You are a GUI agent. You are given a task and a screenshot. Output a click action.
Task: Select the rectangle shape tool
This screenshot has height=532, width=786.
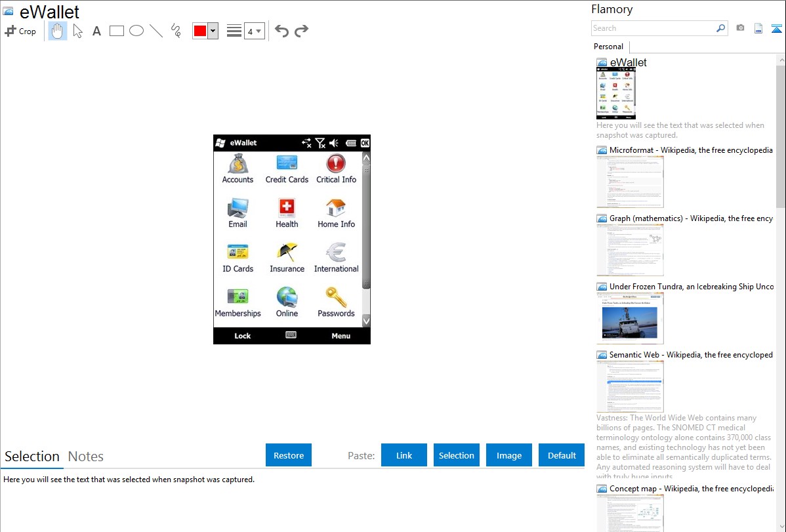[x=117, y=31]
